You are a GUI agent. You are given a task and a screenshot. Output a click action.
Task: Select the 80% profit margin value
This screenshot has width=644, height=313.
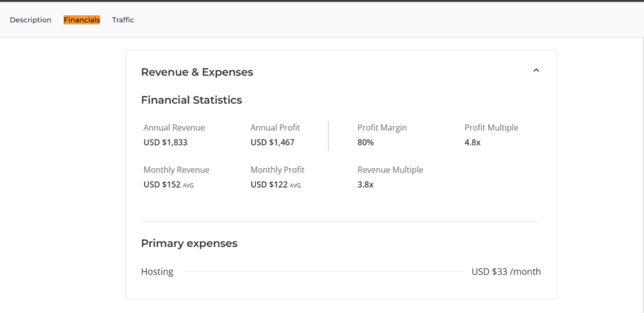[x=365, y=142]
